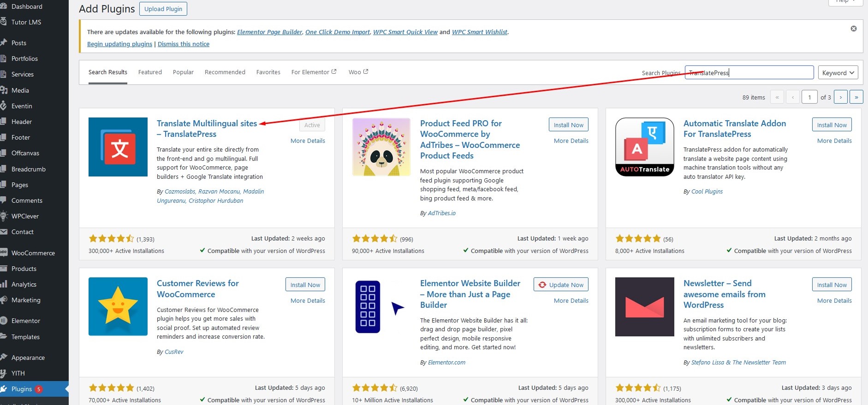Open More Details for TranslatePress
The width and height of the screenshot is (868, 405).
pos(308,141)
